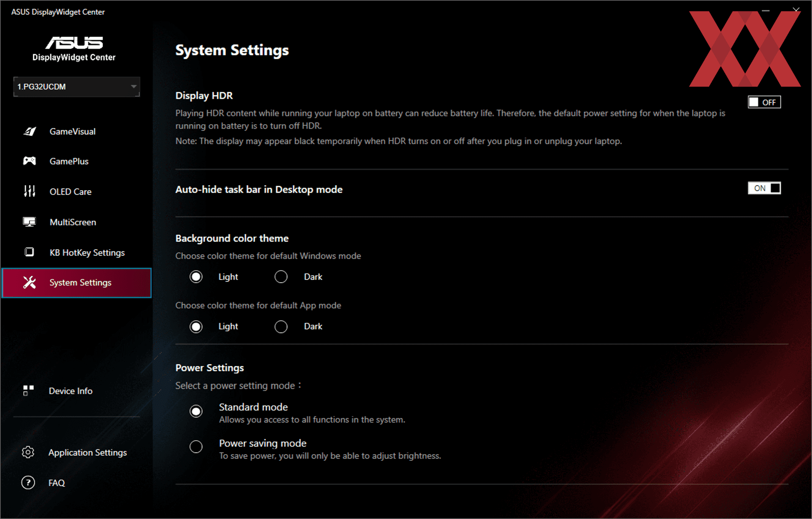The width and height of the screenshot is (812, 519).
Task: Select Light for Windows mode theme
Action: click(196, 277)
